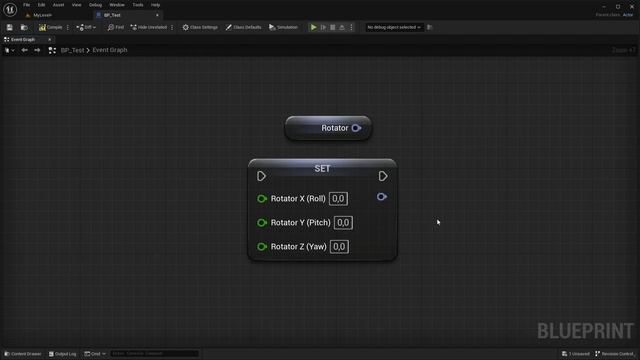Click the Eject icon
The height and width of the screenshot is (360, 640).
pyautogui.click(x=342, y=27)
